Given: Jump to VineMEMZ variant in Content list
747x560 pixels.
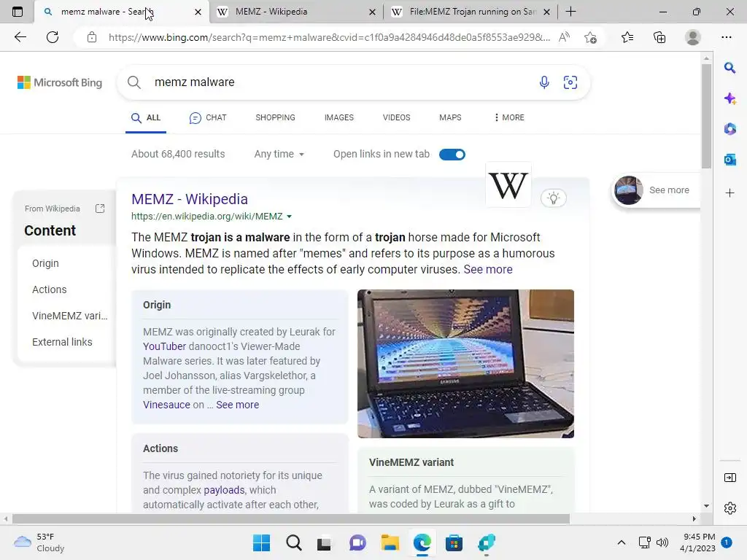Looking at the screenshot, I should tap(70, 316).
